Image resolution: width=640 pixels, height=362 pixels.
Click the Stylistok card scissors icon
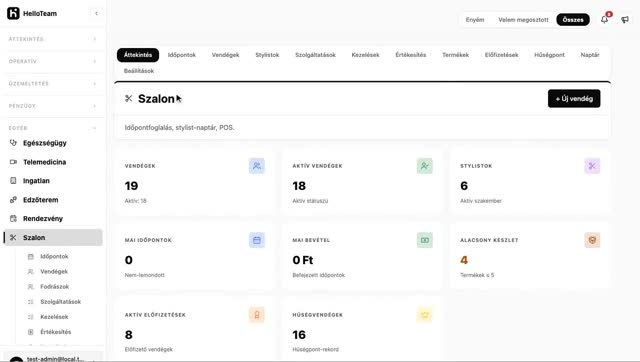pyautogui.click(x=592, y=166)
